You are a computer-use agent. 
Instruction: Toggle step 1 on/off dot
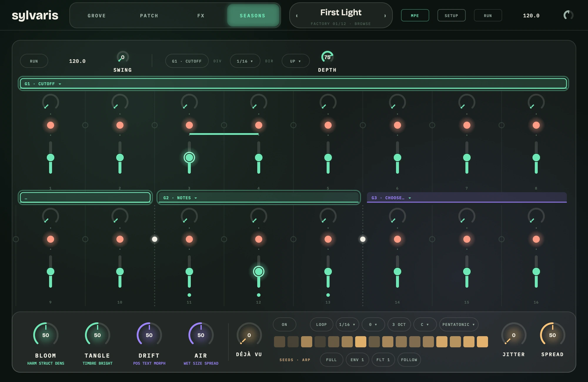click(x=51, y=125)
